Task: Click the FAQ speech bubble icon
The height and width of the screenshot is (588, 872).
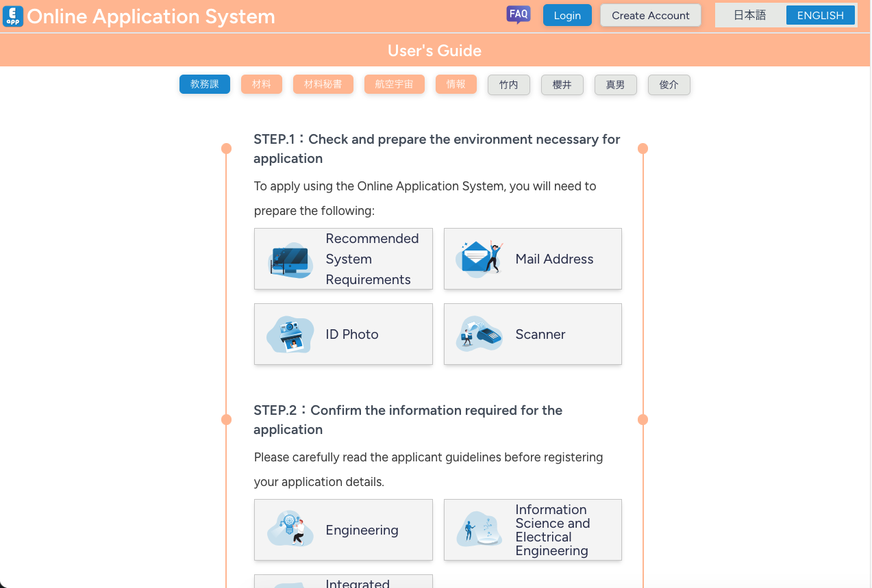Action: click(519, 14)
